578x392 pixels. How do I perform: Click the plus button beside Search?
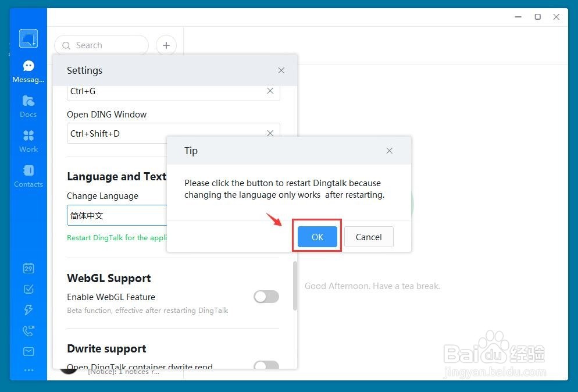pyautogui.click(x=166, y=45)
